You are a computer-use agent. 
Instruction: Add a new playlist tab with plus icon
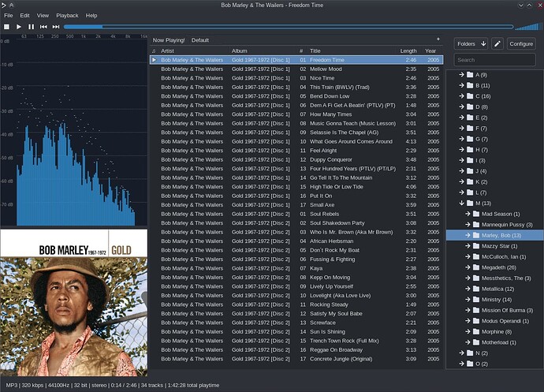click(438, 39)
